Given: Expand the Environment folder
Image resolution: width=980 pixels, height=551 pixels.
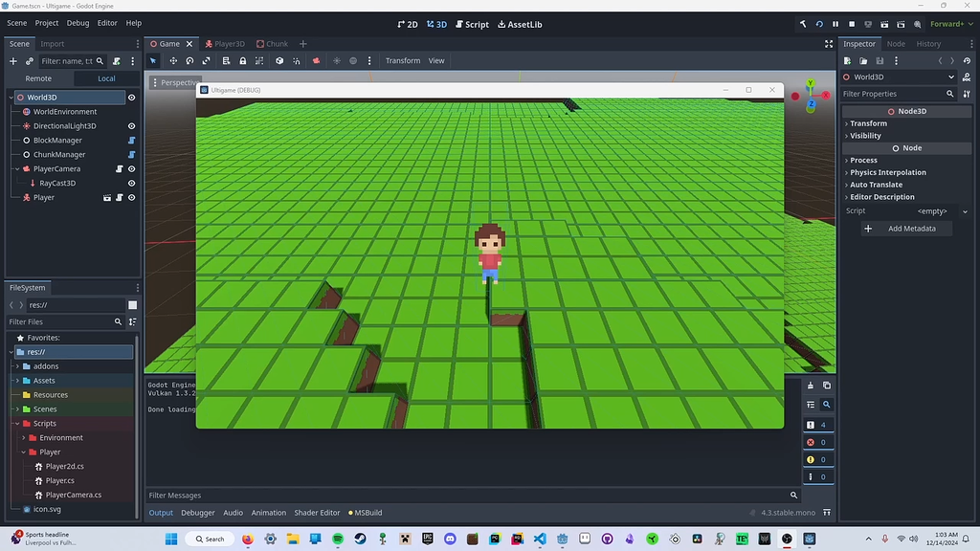Looking at the screenshot, I should [24, 438].
